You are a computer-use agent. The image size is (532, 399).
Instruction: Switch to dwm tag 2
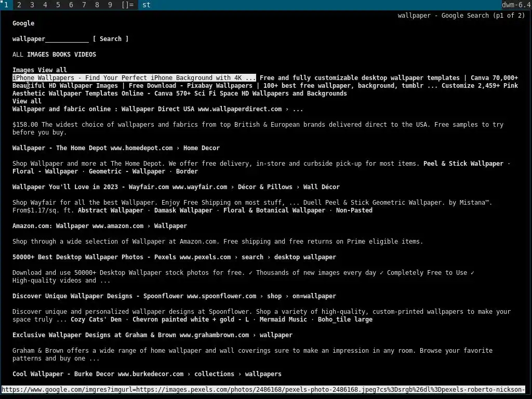[19, 5]
